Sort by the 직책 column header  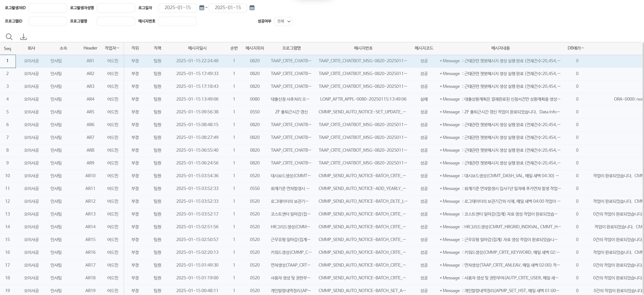pyautogui.click(x=157, y=48)
